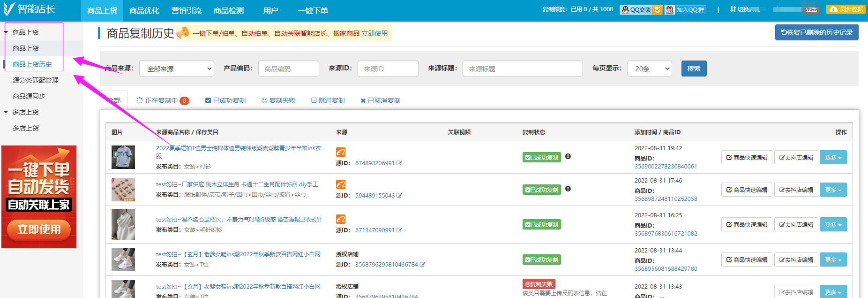The image size is (868, 298).
Task: Collapse the 多店上货 sidebar section
Action: (x=6, y=112)
